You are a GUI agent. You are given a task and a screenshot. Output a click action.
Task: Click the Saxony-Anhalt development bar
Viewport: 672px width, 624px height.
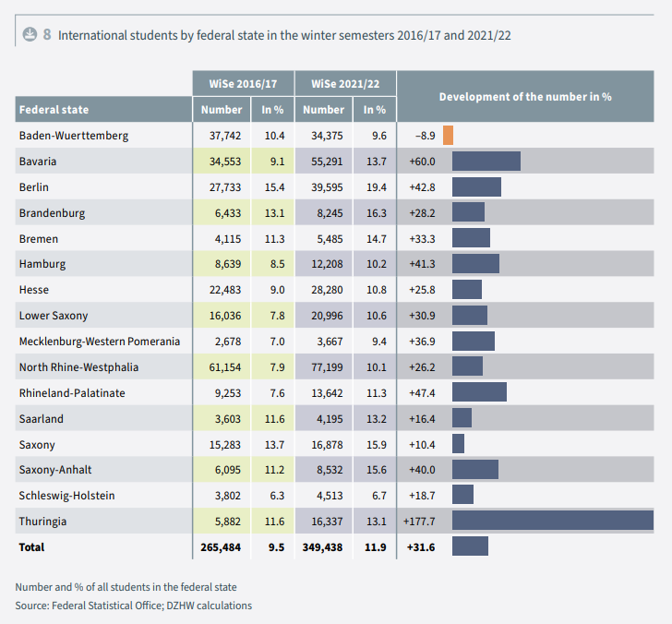(474, 470)
